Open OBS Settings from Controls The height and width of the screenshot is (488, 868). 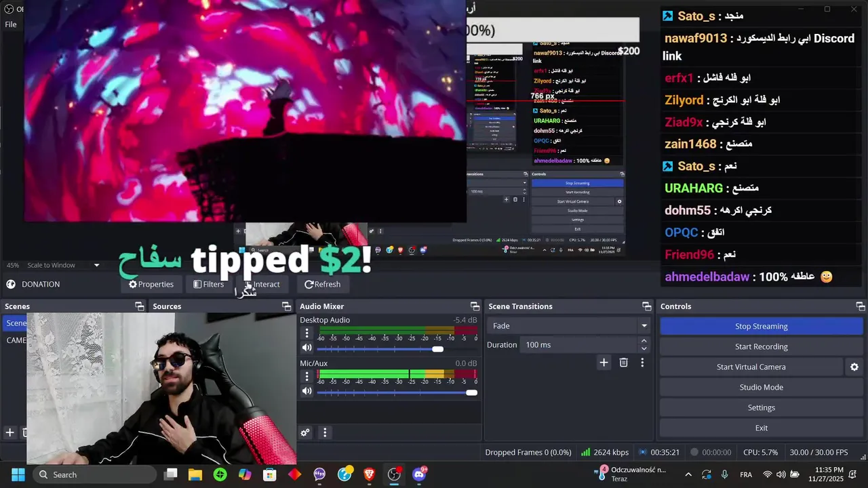761,407
